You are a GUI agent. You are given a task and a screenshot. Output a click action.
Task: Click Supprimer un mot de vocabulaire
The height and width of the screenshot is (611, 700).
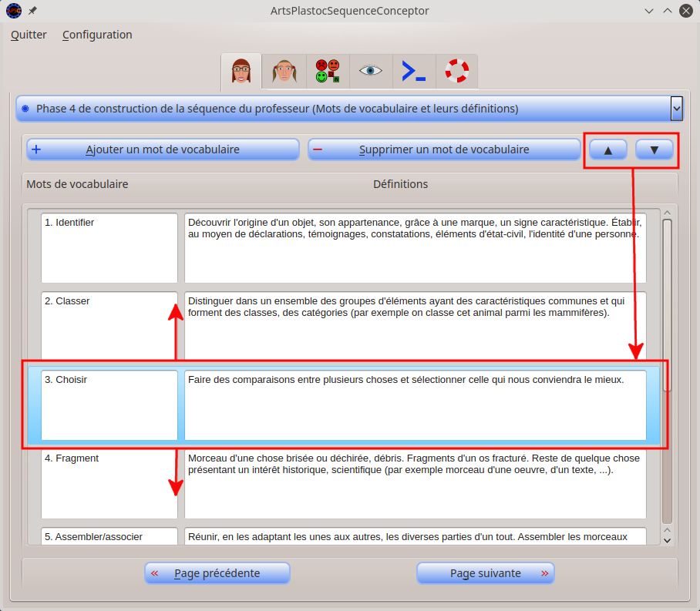pyautogui.click(x=443, y=149)
